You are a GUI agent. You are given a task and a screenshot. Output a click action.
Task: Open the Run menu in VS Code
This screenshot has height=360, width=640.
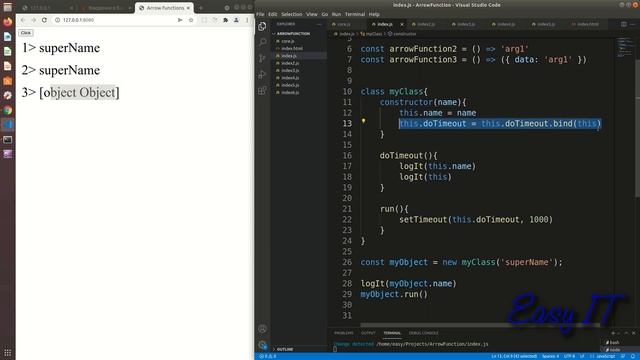click(x=336, y=14)
